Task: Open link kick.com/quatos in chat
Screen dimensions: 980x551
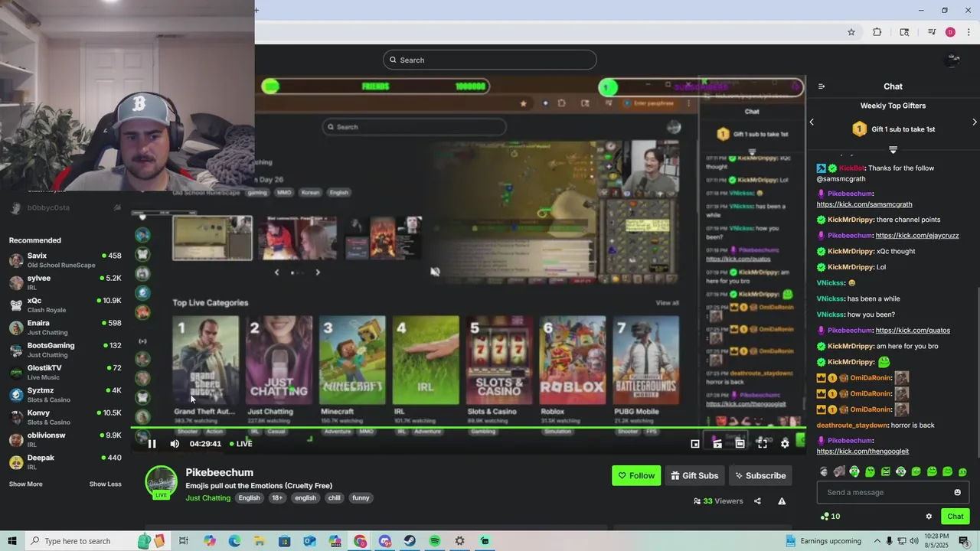Action: pos(912,331)
